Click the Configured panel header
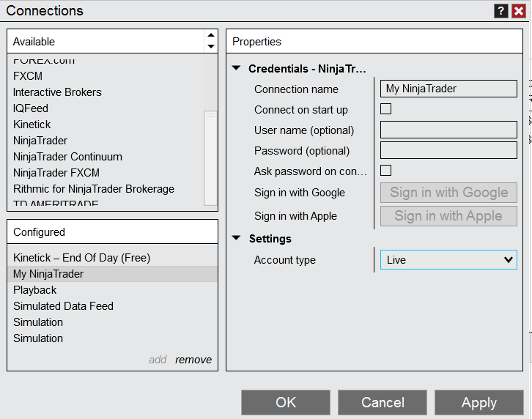Viewport: 532px width, 419px height. 112,232
